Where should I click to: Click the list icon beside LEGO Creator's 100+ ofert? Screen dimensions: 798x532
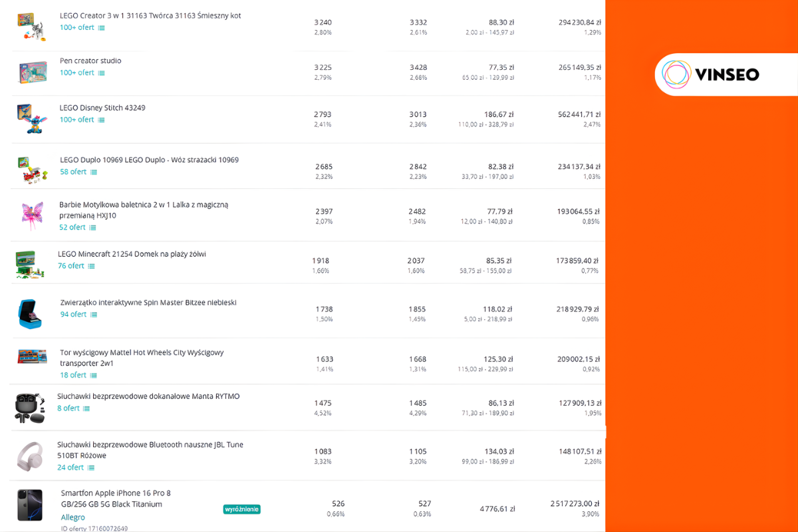pyautogui.click(x=101, y=28)
